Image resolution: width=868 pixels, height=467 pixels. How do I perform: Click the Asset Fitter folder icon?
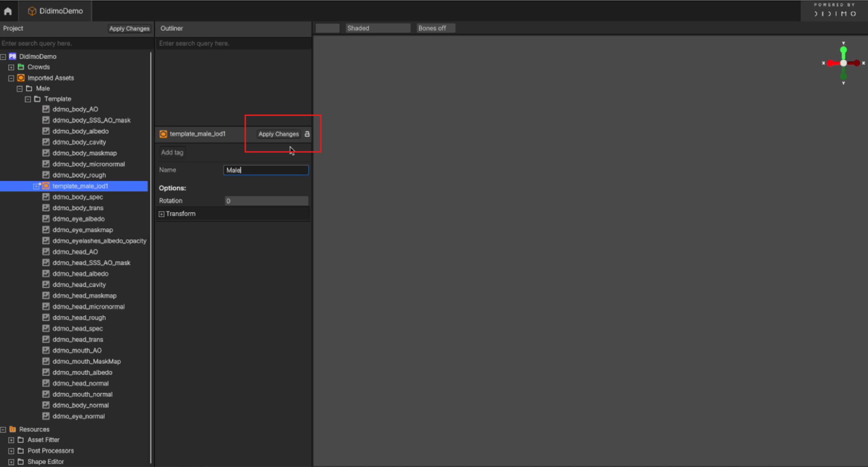pyautogui.click(x=21, y=440)
